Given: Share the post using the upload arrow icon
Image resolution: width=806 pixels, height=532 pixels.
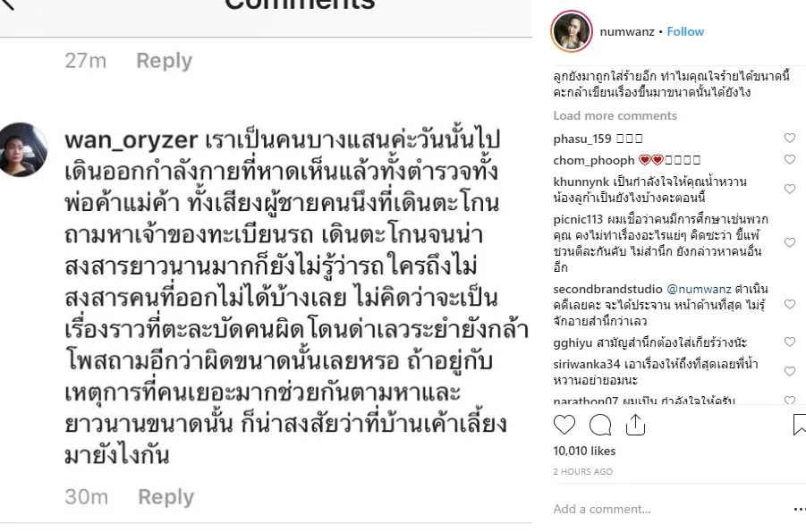Looking at the screenshot, I should click(635, 425).
